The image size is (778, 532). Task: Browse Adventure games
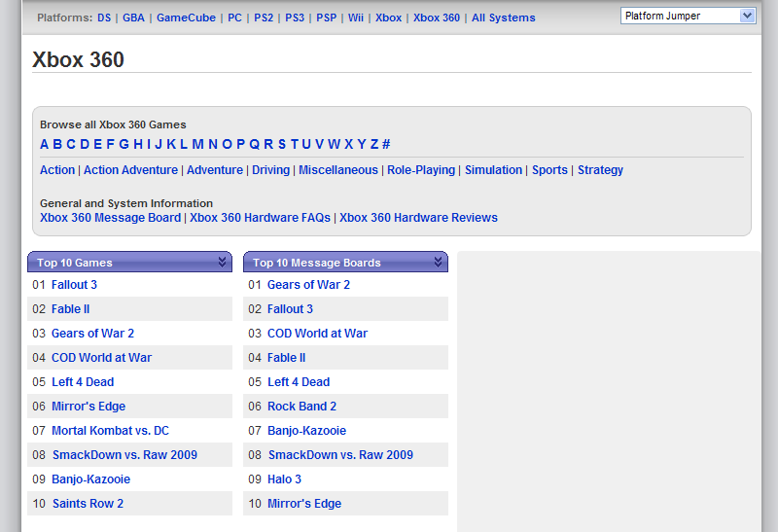tap(215, 170)
